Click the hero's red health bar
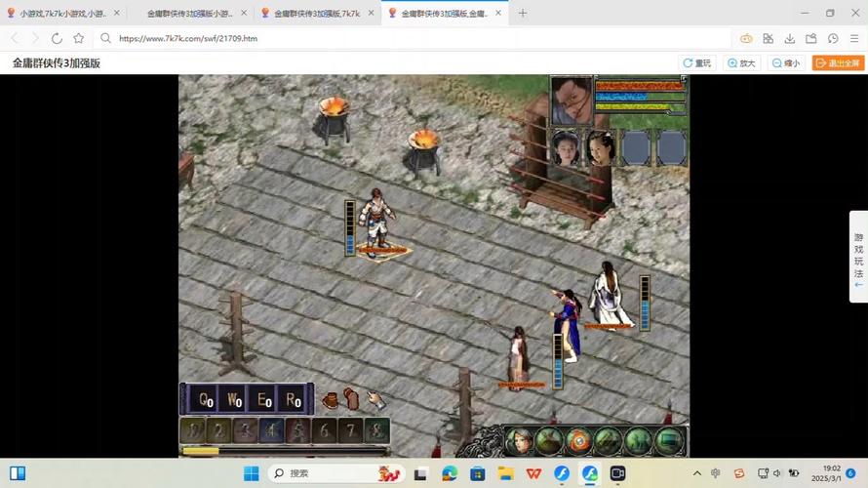Screen dimensions: 868x488 [640, 86]
